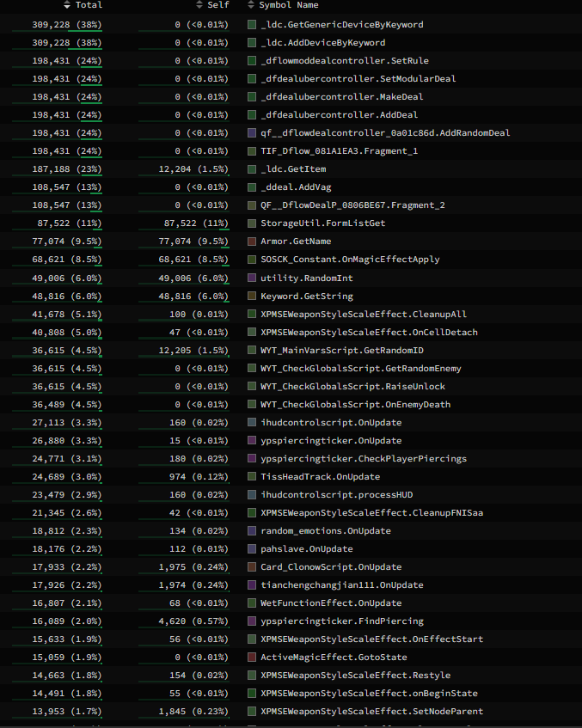Click swatch next to ihudcontrolscript.OnUpdate

[252, 423]
